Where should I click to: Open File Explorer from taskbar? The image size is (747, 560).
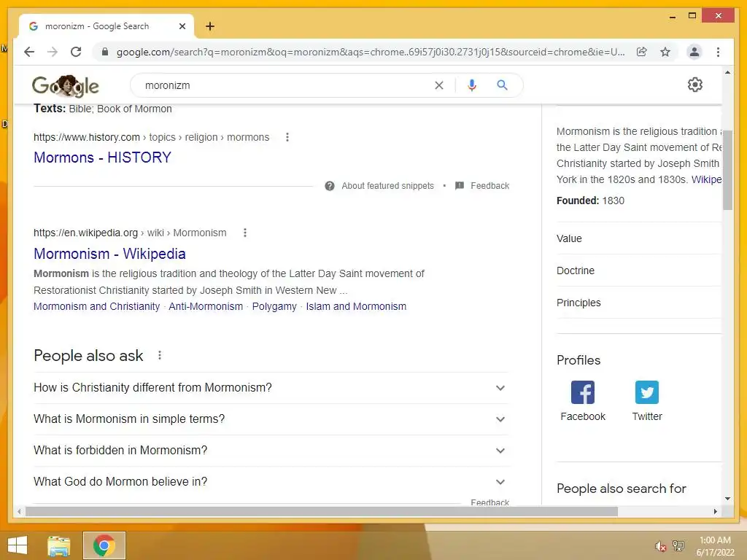[59, 545]
